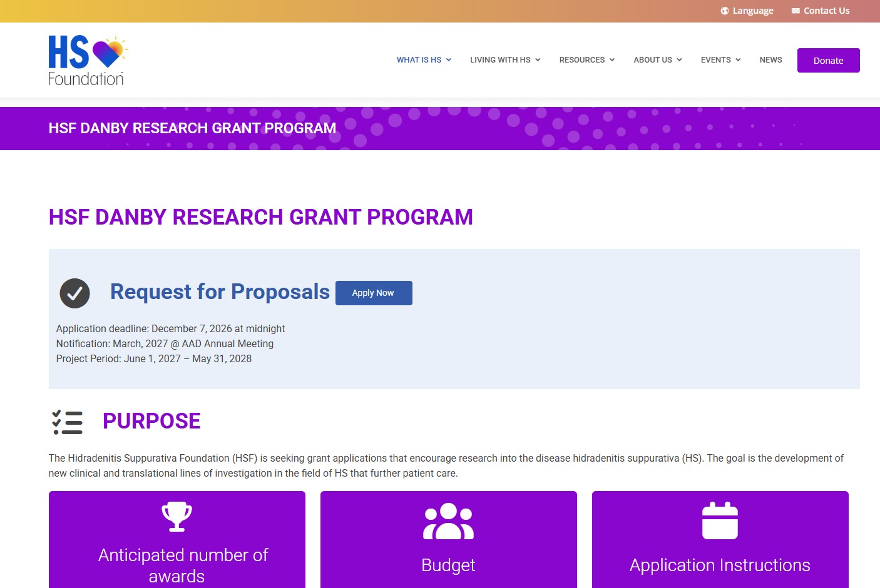Screen dimensions: 880x588
Task: Click the PURPOSE section heading
Action: pos(151,421)
